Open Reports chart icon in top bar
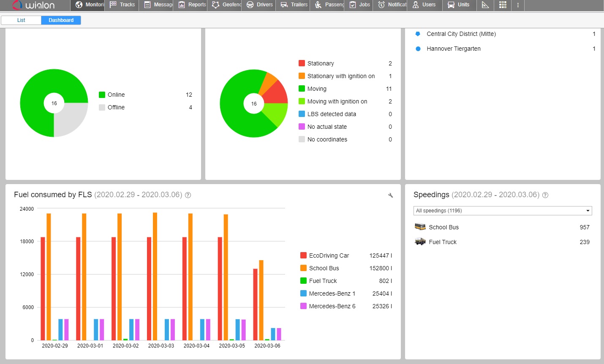Screen dimensions: 604x364 click(x=182, y=5)
